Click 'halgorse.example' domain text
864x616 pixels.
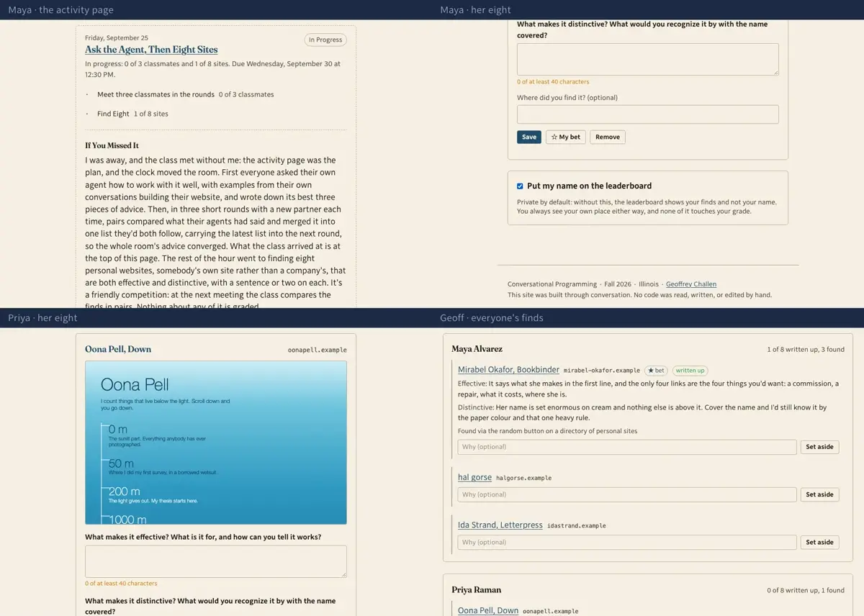coord(523,478)
